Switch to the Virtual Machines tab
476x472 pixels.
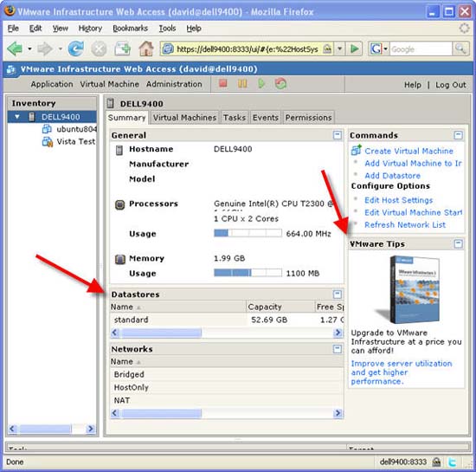pyautogui.click(x=184, y=118)
